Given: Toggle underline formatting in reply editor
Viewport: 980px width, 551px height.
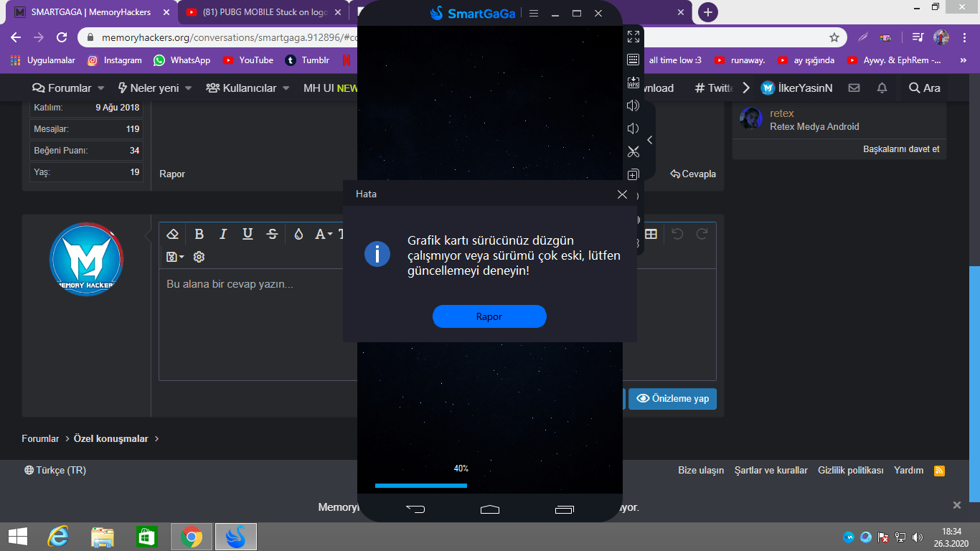Looking at the screenshot, I should click(x=248, y=234).
